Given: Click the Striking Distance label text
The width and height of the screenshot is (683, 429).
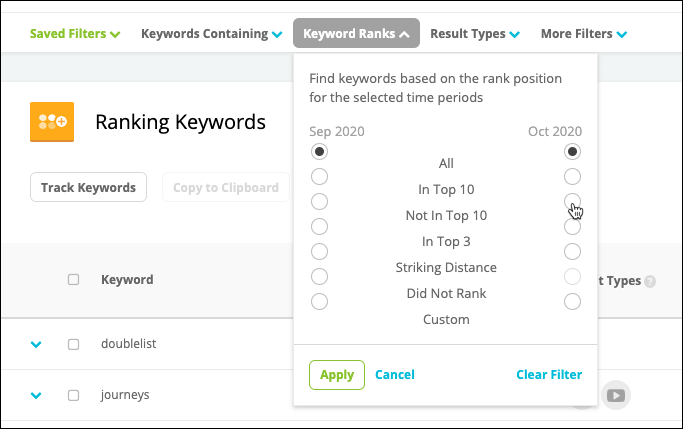Looking at the screenshot, I should coord(446,267).
